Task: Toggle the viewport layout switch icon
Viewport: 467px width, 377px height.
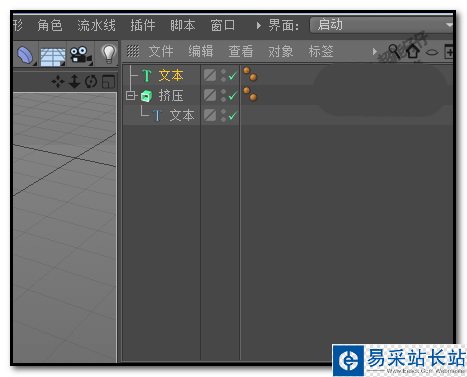Action: [108, 82]
